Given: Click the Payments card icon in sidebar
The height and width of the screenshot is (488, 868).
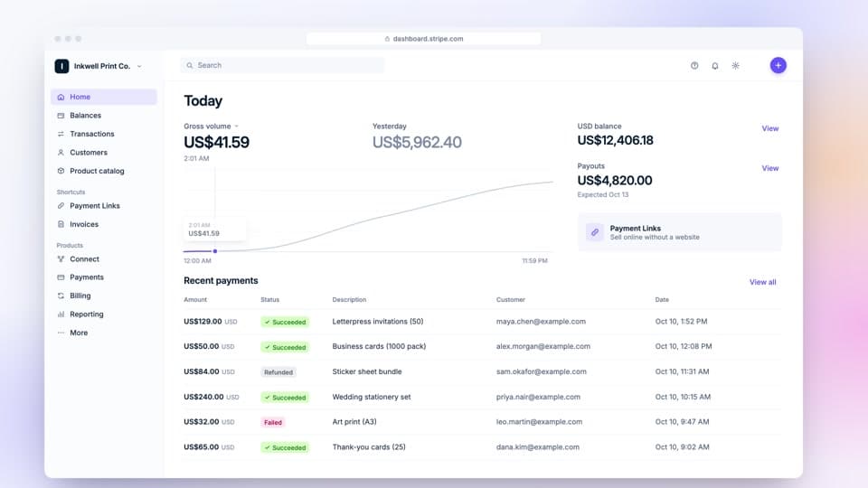Looking at the screenshot, I should click(61, 277).
